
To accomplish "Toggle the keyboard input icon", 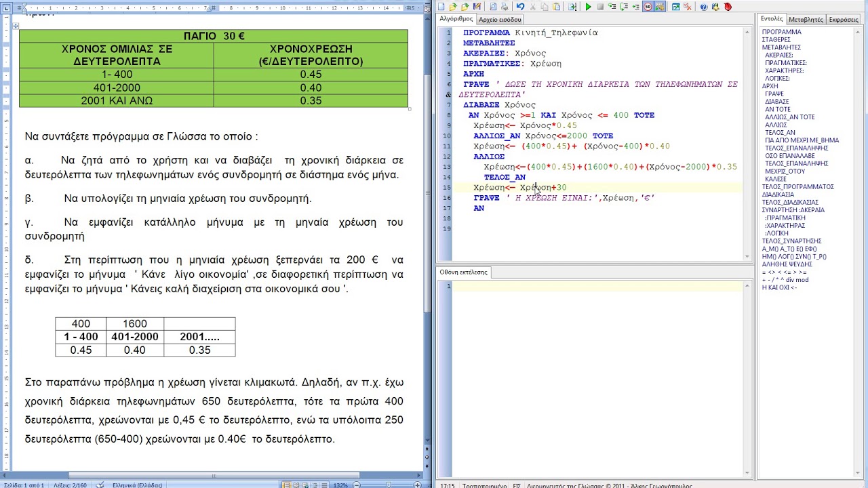I will click(x=660, y=7).
